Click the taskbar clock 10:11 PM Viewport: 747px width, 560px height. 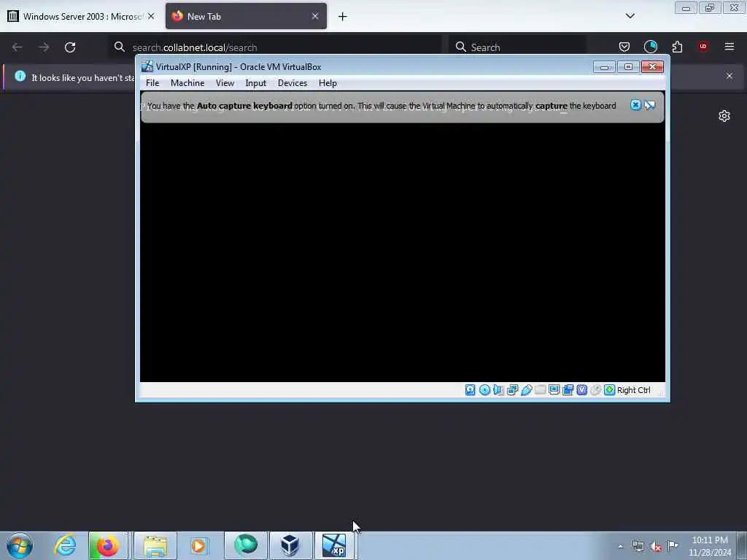709,546
